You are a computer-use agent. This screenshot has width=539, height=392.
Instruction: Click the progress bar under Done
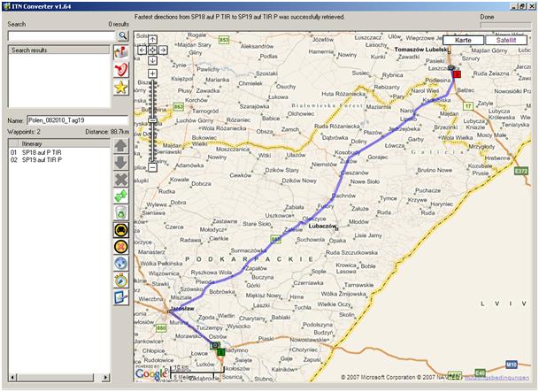click(505, 26)
